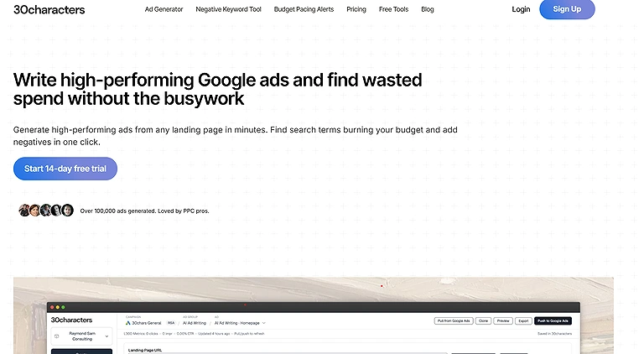Click the red window dot in the demo preview

[x=52, y=307]
